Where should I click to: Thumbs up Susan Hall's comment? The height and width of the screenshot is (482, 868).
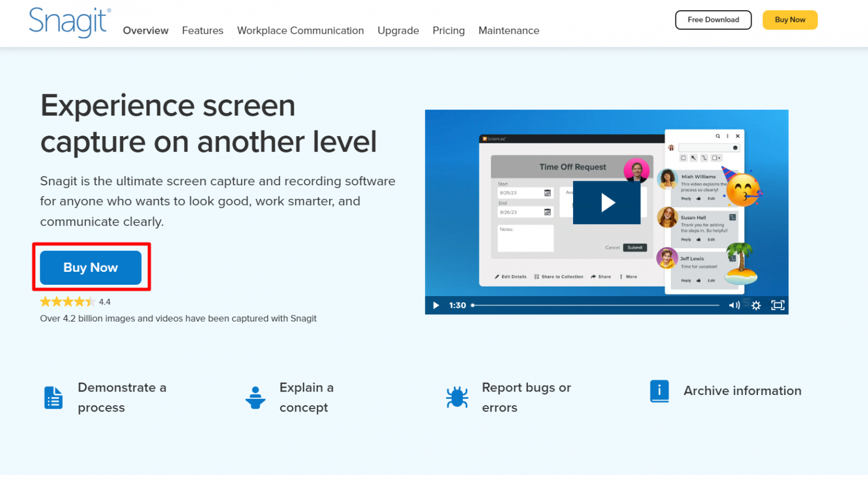coord(699,240)
